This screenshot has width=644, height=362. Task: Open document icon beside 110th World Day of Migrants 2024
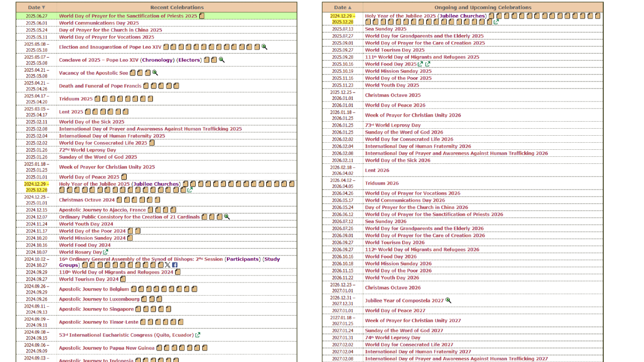click(178, 273)
